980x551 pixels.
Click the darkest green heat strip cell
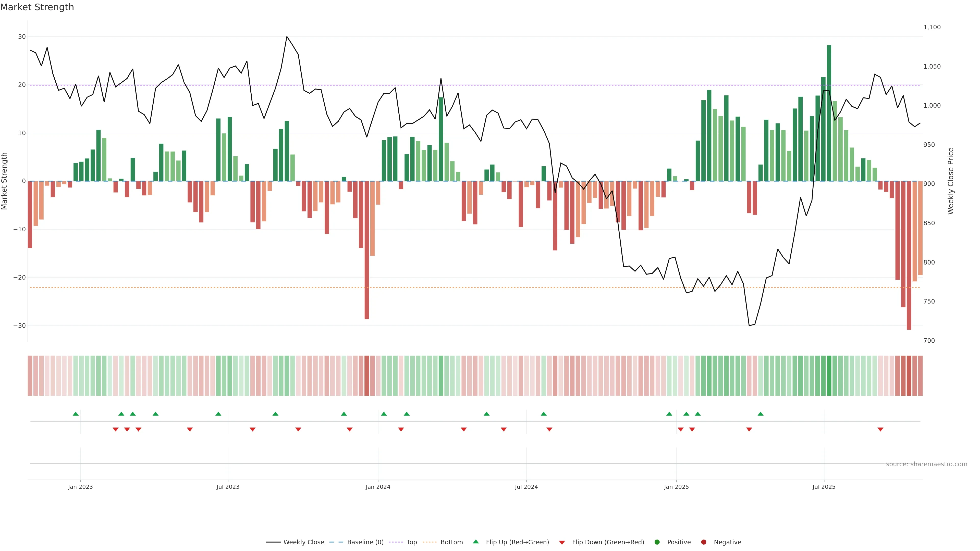click(x=829, y=375)
